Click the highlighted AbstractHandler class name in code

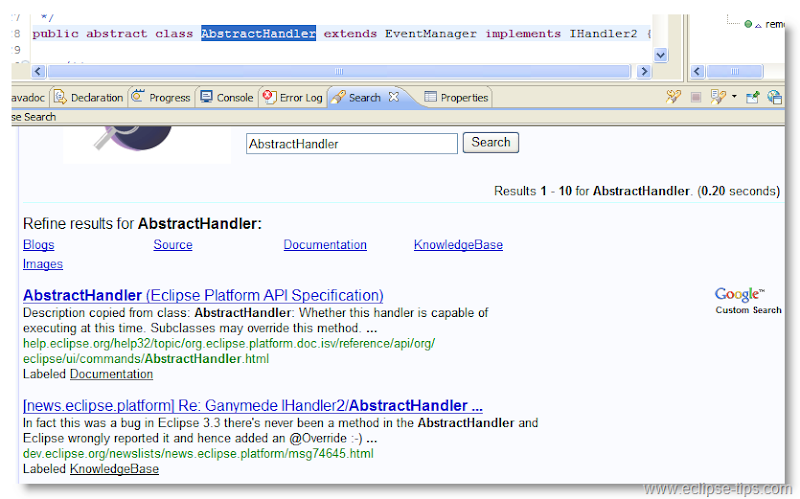[x=258, y=34]
